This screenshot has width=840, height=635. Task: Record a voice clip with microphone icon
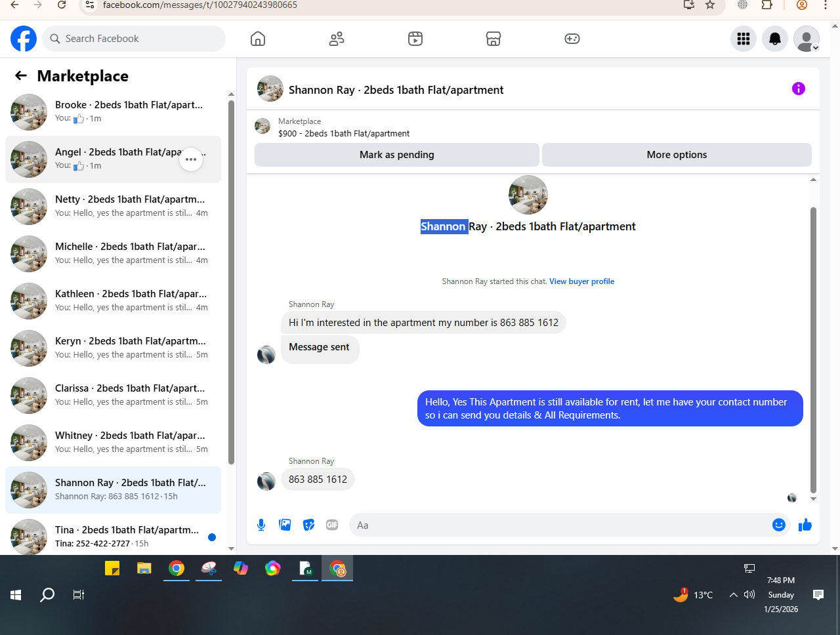[261, 525]
